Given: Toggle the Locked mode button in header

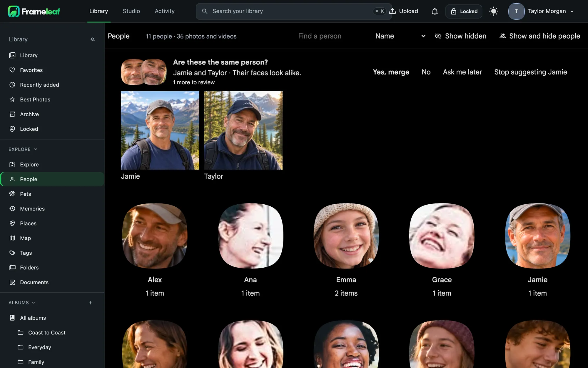Looking at the screenshot, I should (x=464, y=11).
